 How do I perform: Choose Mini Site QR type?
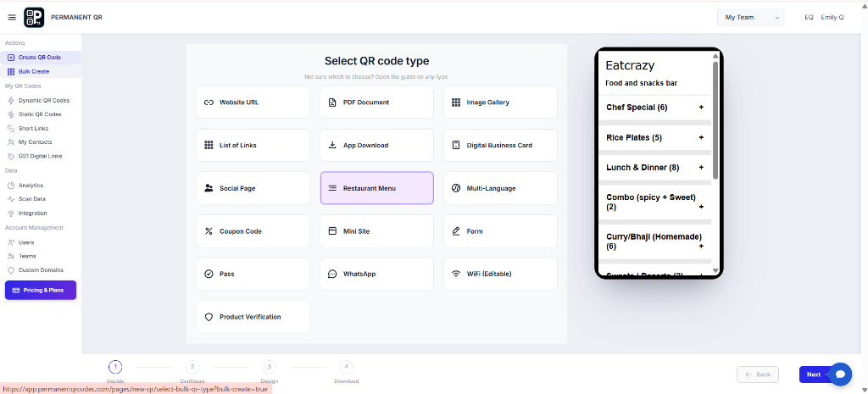[x=377, y=231]
